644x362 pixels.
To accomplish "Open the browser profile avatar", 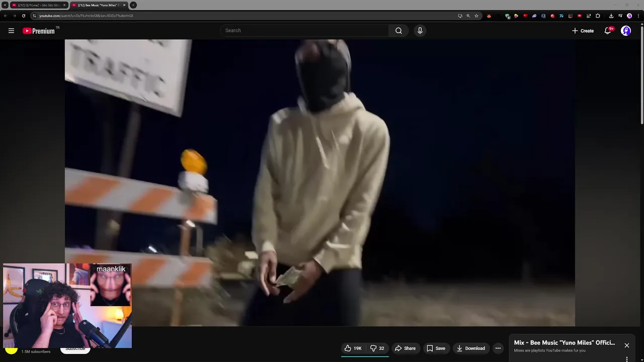I will [x=629, y=16].
